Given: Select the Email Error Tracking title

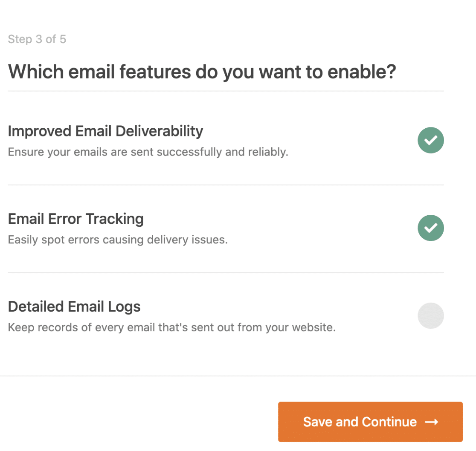Looking at the screenshot, I should click(75, 219).
